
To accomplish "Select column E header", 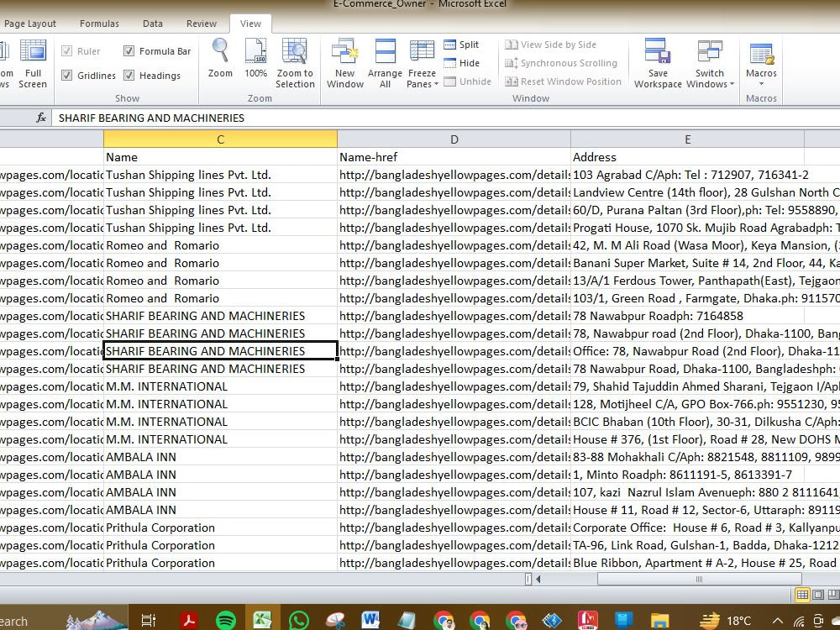I will coord(687,139).
